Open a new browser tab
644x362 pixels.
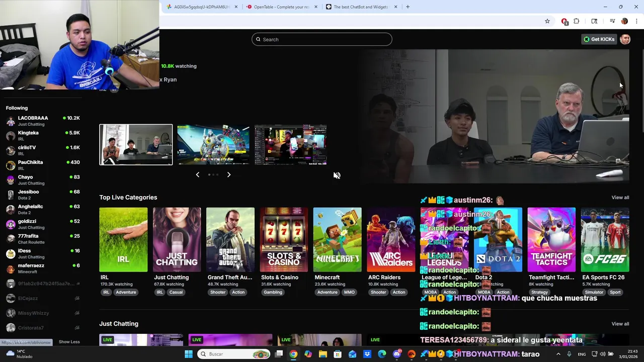tap(408, 7)
